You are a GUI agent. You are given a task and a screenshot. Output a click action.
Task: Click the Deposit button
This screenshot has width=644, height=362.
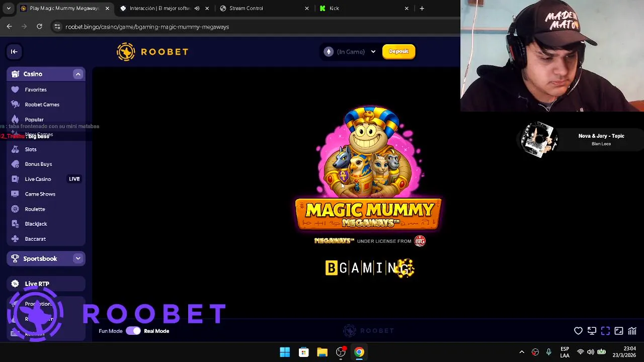[398, 51]
